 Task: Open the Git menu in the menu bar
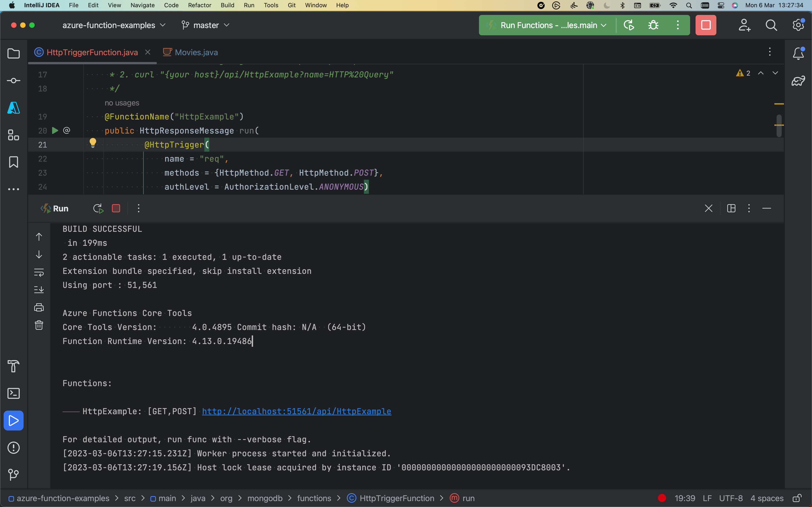click(x=291, y=5)
